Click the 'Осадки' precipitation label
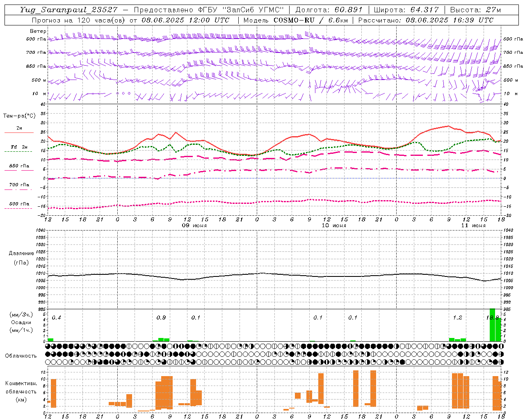Screen dimensions: 525x420 [21, 322]
